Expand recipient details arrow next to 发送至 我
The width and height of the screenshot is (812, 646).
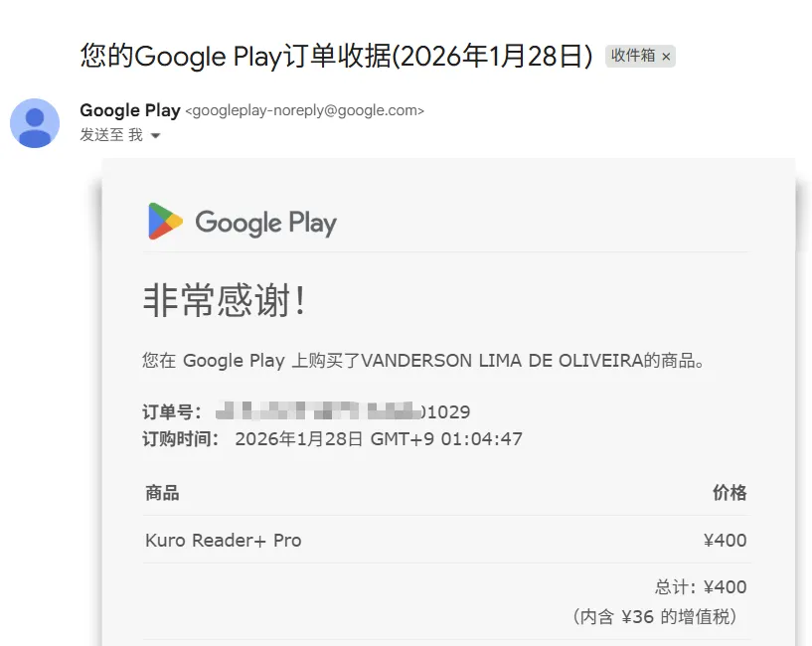pyautogui.click(x=155, y=136)
